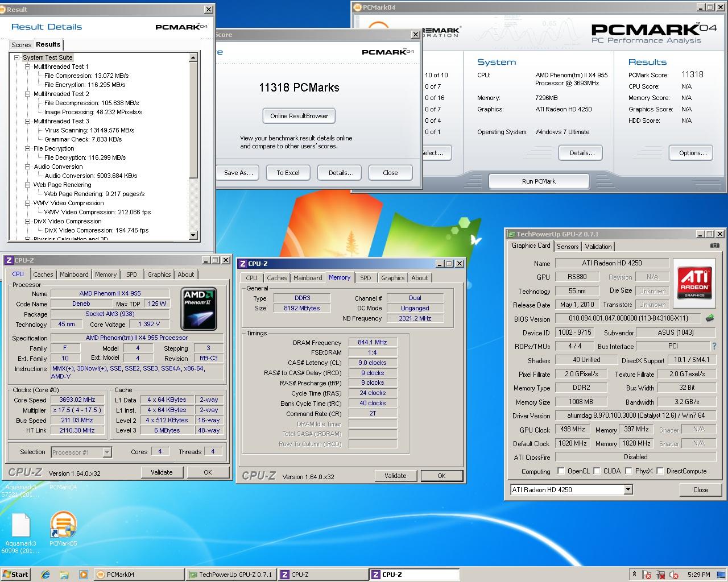Collapse Audio Conversion tree node

point(27,167)
